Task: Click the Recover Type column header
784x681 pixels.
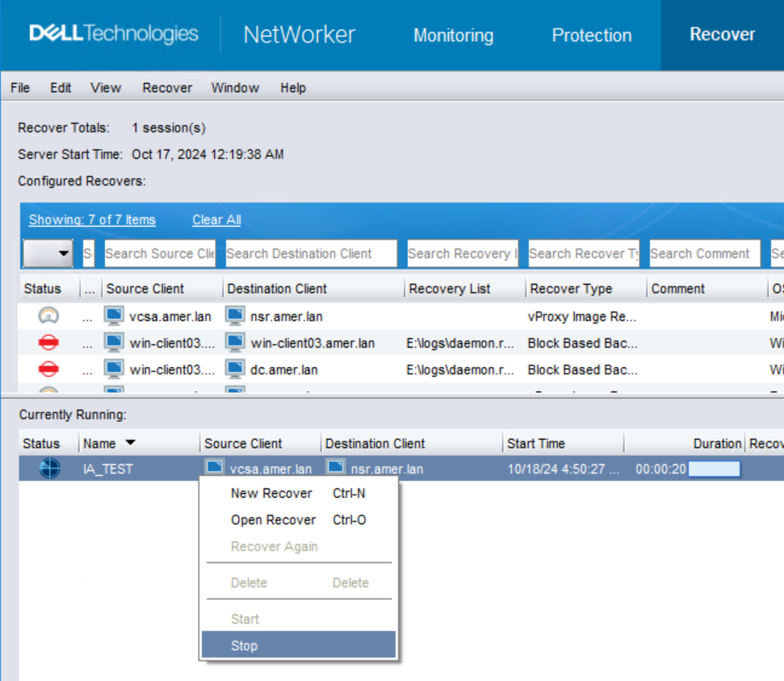Action: [x=586, y=288]
